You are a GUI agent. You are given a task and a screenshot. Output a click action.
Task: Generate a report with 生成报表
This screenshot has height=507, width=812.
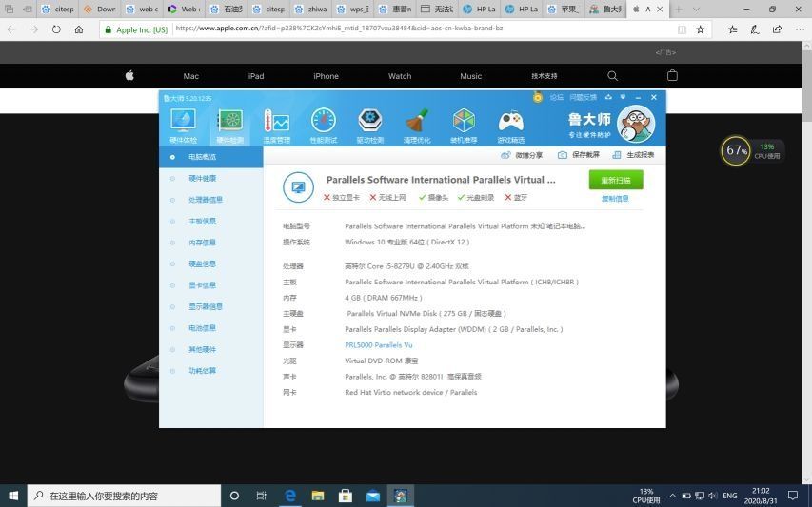[x=633, y=155]
